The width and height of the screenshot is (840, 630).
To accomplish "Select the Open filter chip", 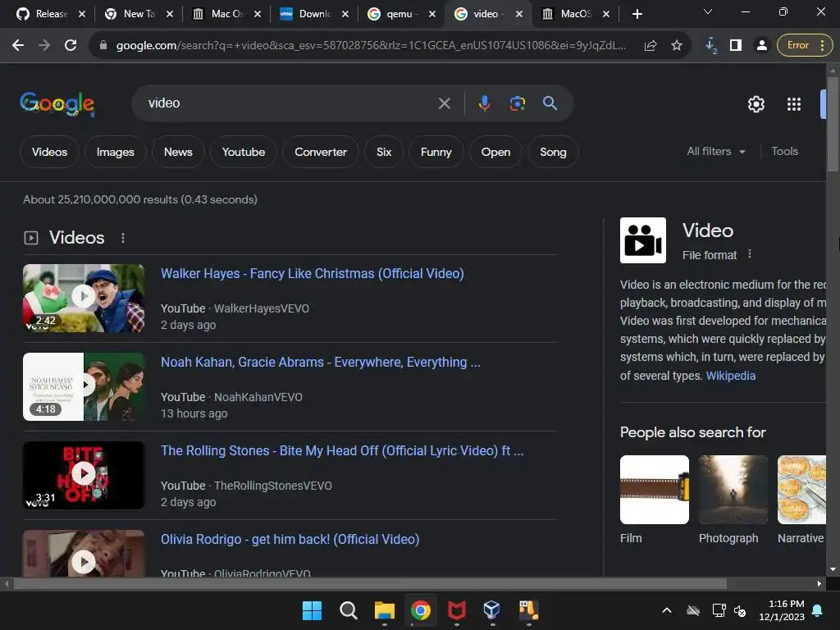I will [495, 152].
